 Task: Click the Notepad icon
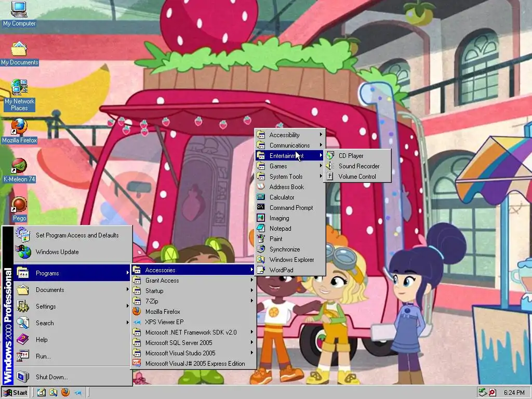(261, 229)
